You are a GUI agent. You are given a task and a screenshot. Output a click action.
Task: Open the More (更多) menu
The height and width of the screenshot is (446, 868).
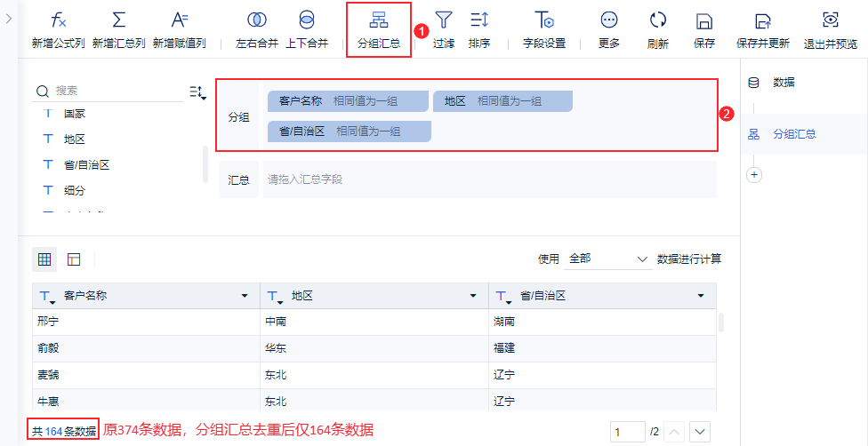click(x=609, y=30)
